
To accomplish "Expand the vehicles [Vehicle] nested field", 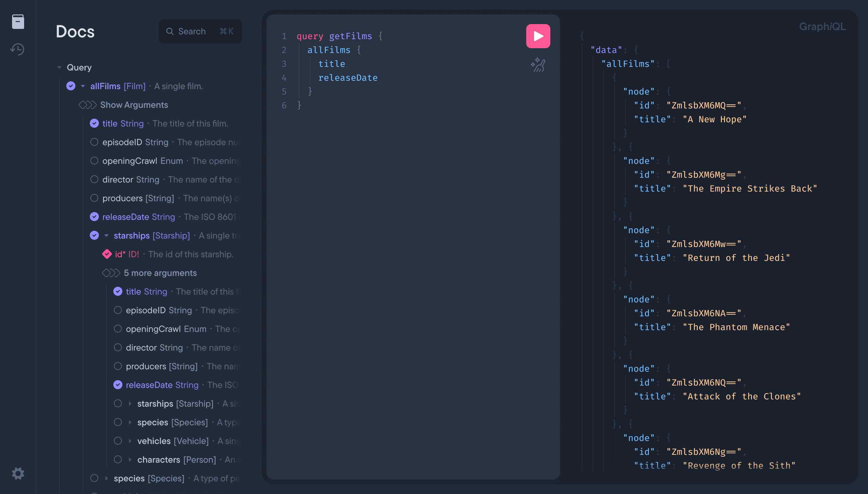I will (x=130, y=441).
